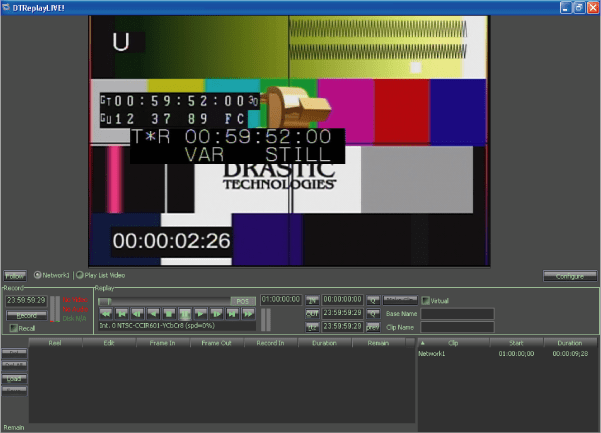
Task: Click the Record In column header
Action: (271, 343)
